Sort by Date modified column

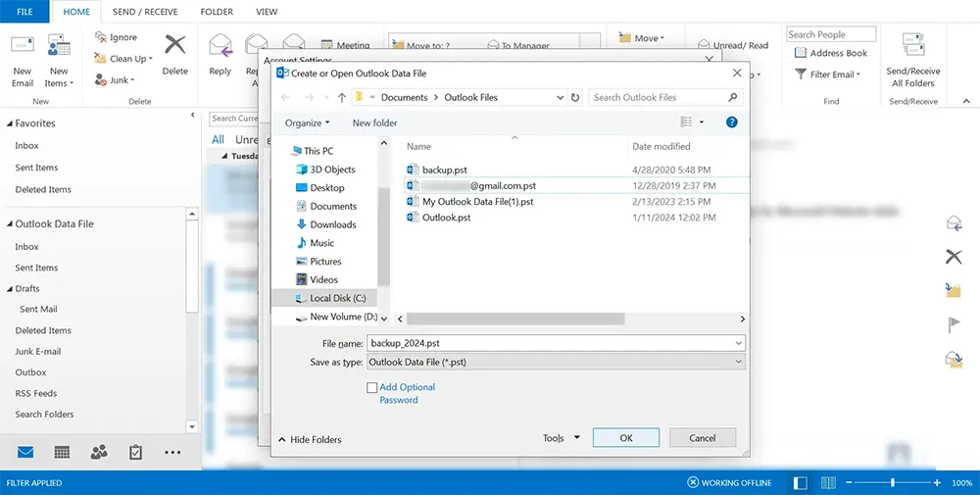pos(661,146)
